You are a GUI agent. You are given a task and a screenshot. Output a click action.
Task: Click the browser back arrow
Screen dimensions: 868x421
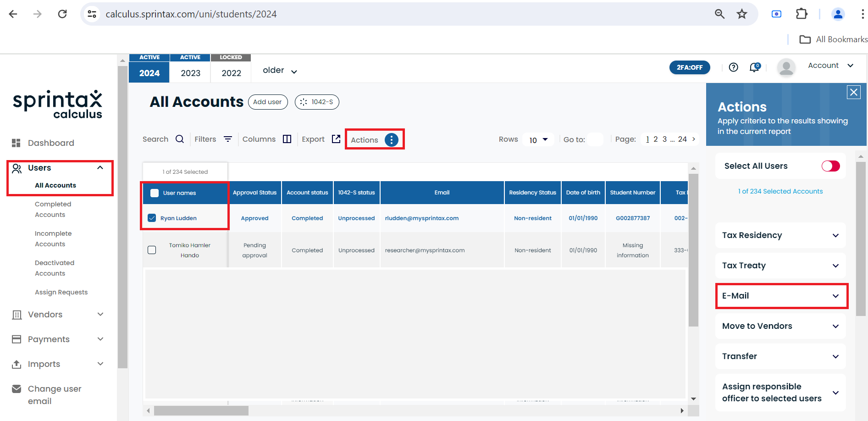click(13, 14)
